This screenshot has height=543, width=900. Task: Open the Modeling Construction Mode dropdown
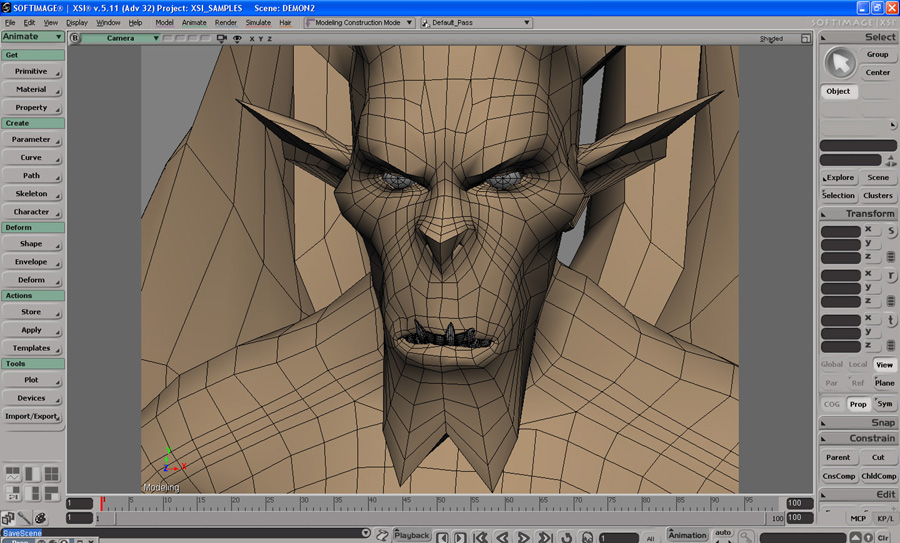(359, 23)
